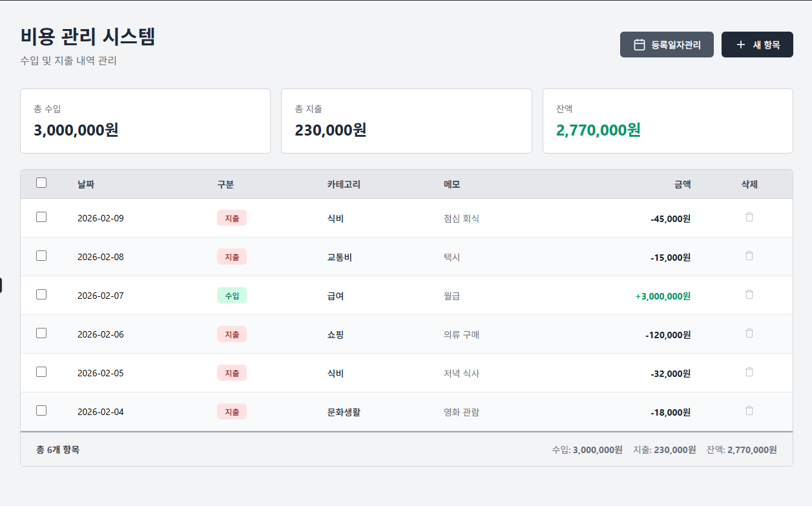Click the plus icon in 새 항목 button

click(740, 45)
